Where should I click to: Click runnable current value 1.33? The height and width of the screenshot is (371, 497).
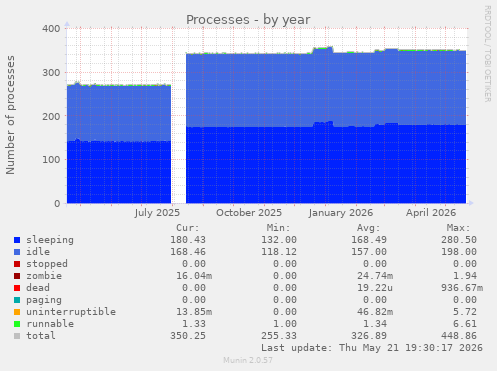[194, 324]
